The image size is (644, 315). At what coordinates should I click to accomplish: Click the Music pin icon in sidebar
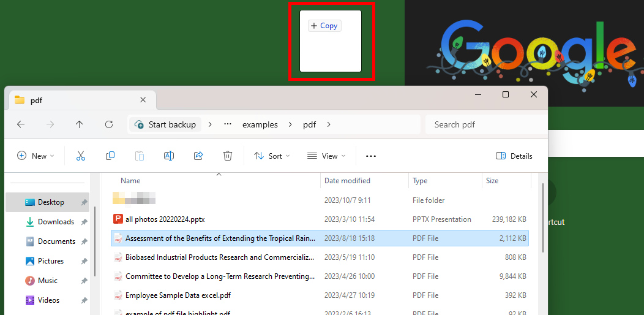click(84, 281)
